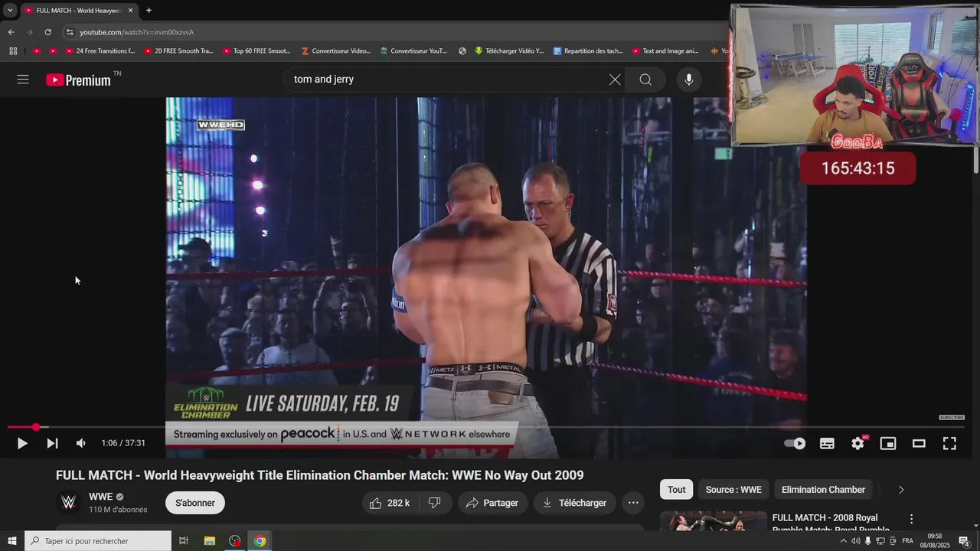Screen dimensions: 980x551
Task: Click the 'Taper ici pour rechercher' search box
Action: pos(98,541)
